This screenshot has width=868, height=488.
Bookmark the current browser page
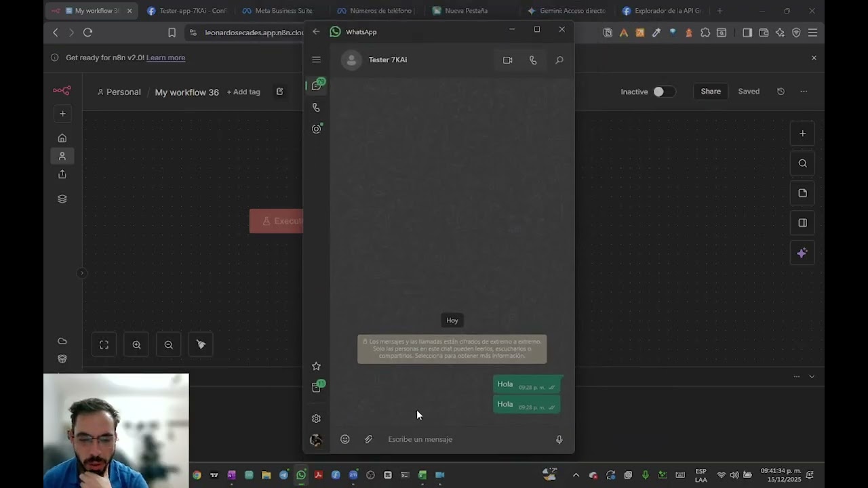[x=172, y=33]
